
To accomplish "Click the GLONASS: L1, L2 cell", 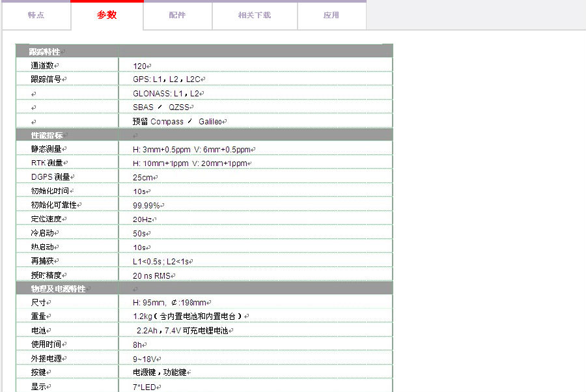I will tap(167, 94).
